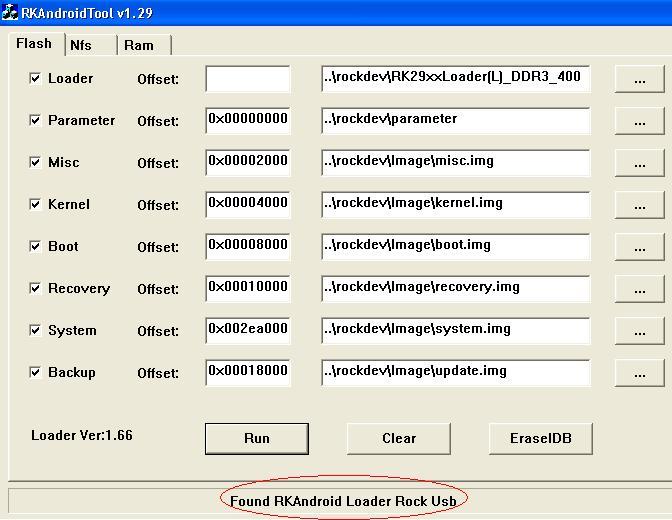Click the update.img path field
Image resolution: width=672 pixels, height=520 pixels.
[x=456, y=373]
